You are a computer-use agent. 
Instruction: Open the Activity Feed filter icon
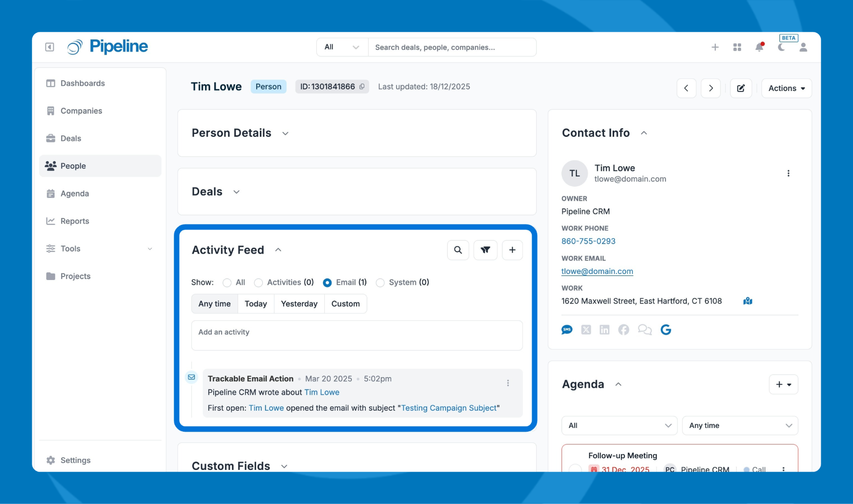(x=485, y=250)
